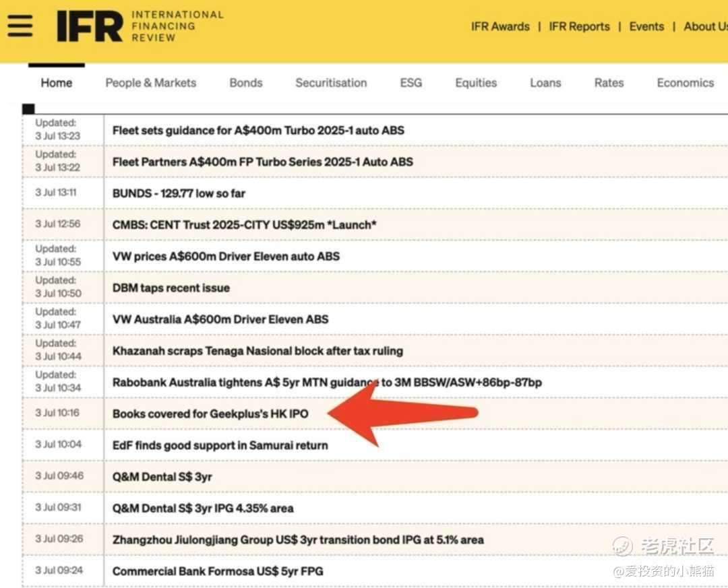Click the 3 Jul 13:11 timestamp
The image size is (728, 588).
pyautogui.click(x=56, y=193)
